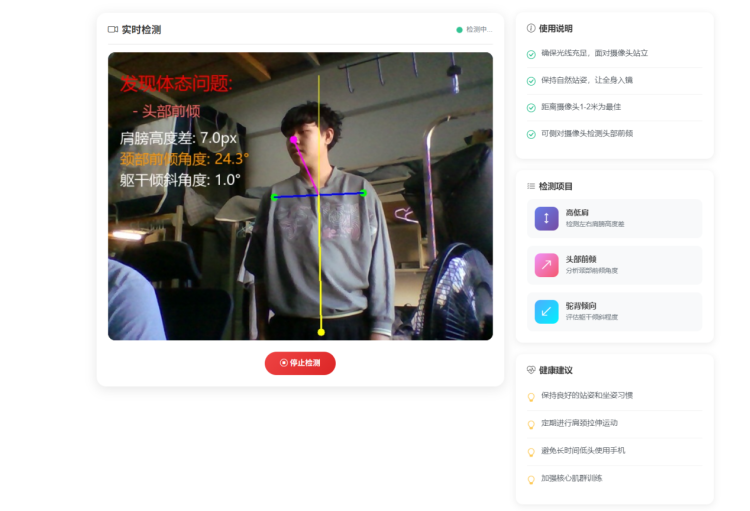The width and height of the screenshot is (750, 511).
Task: Click the info icon next to 使用说明
Action: (531, 29)
